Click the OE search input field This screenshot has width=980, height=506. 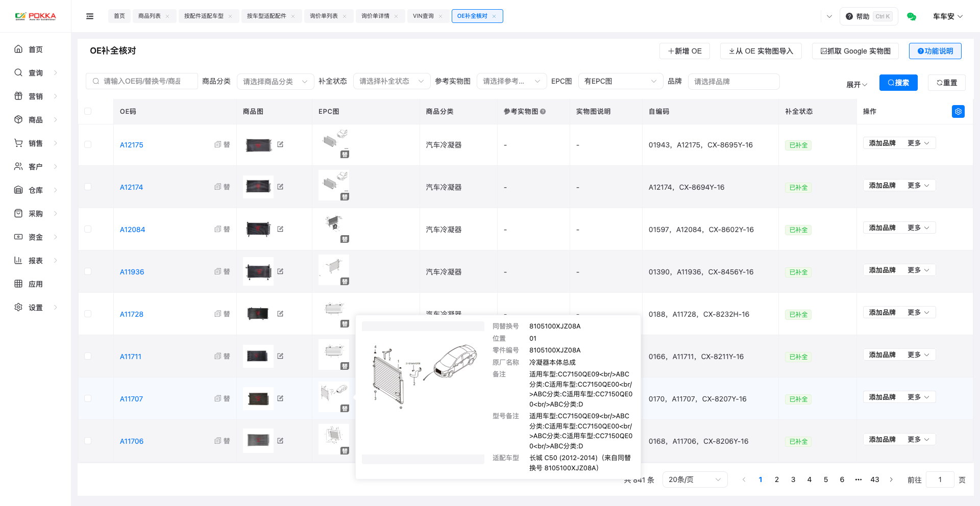tap(142, 81)
